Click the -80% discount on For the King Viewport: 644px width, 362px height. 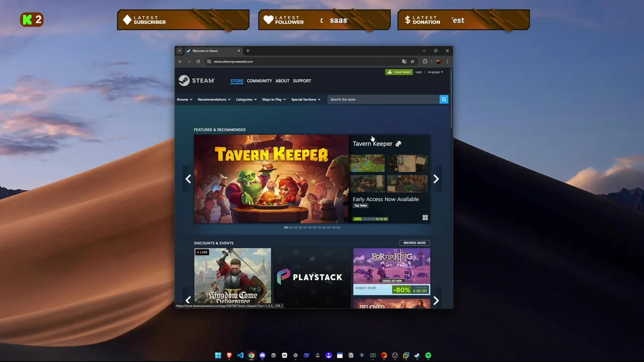(401, 290)
